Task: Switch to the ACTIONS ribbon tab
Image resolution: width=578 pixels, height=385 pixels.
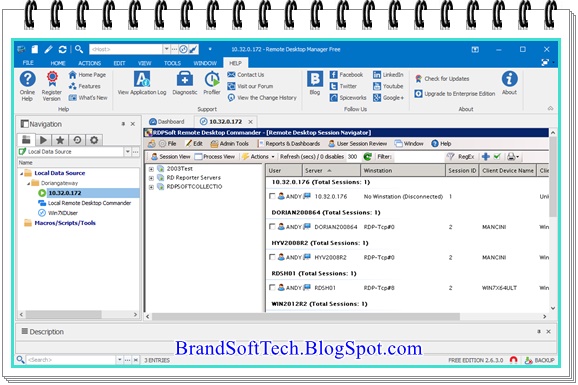Action: pyautogui.click(x=89, y=63)
